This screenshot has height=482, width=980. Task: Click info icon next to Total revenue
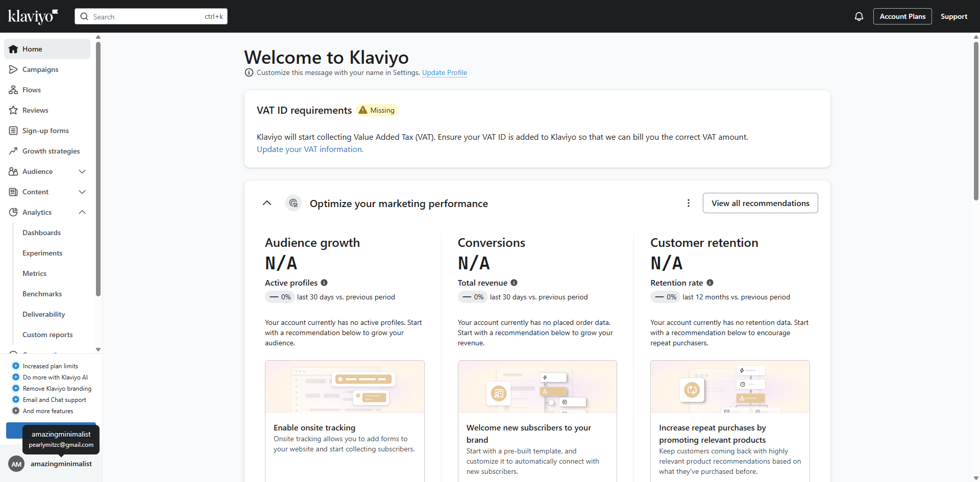[x=514, y=283]
